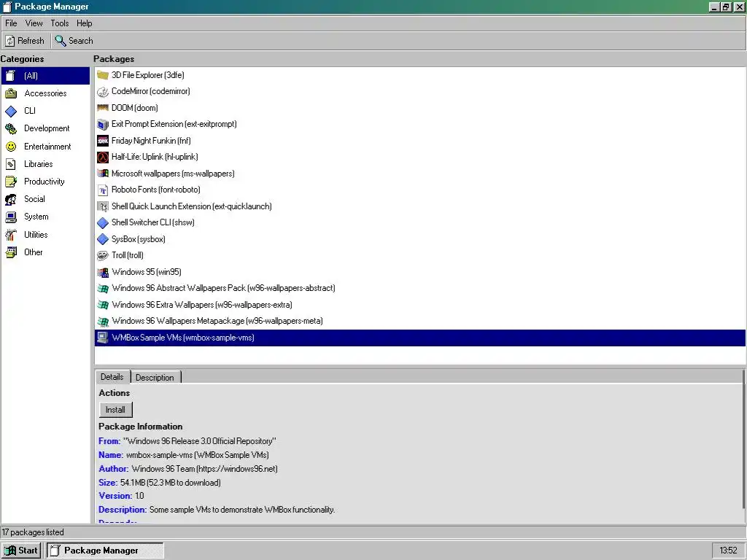Click the Roboto Fonts icon
The image size is (747, 560).
click(x=103, y=190)
